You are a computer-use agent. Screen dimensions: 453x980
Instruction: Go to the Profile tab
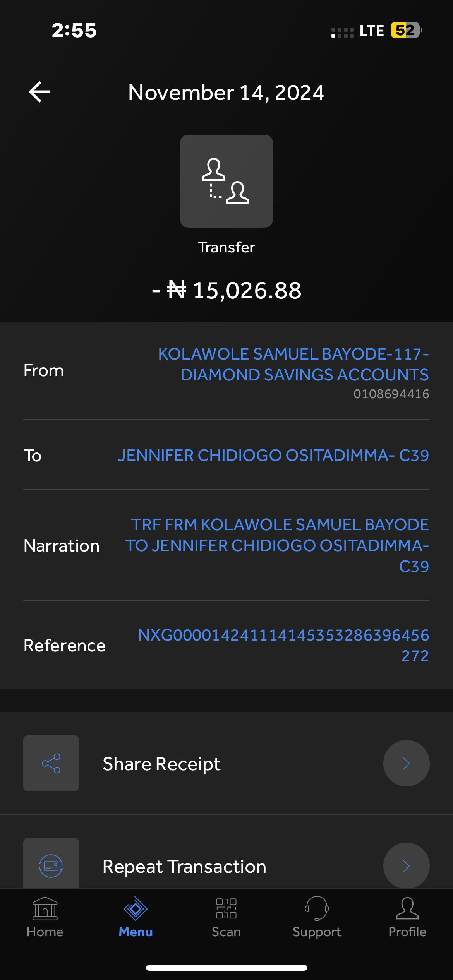point(407,917)
